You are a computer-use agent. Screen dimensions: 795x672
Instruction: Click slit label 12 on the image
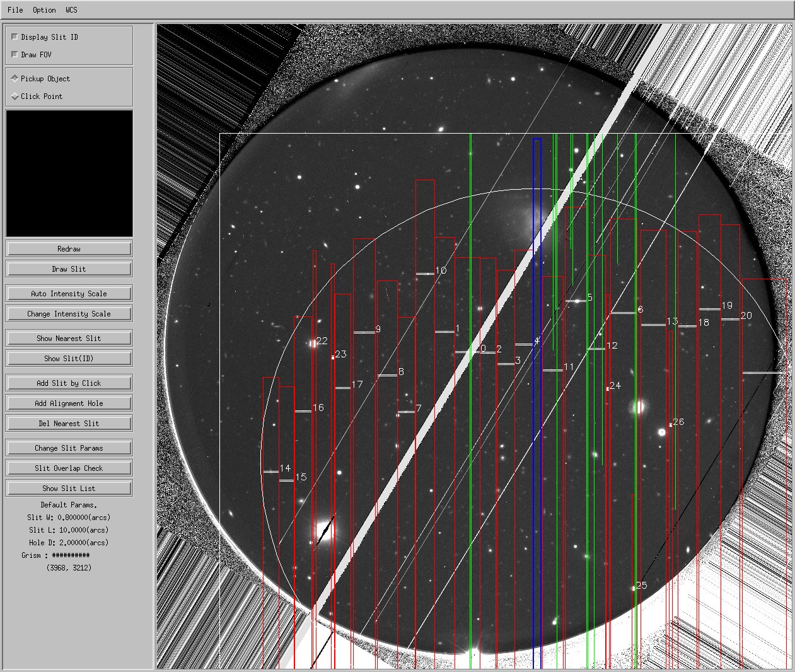612,346
